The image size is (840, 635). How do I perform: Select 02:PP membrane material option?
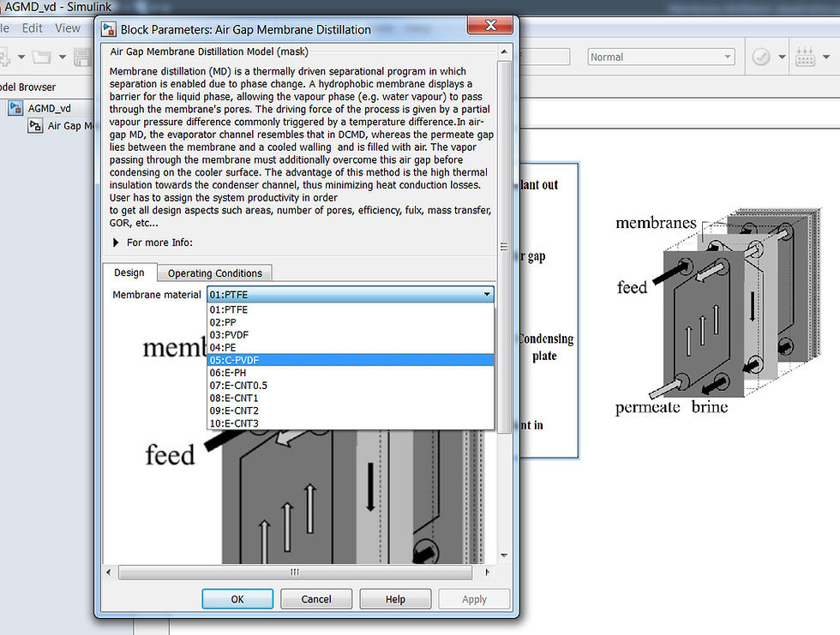pos(350,322)
